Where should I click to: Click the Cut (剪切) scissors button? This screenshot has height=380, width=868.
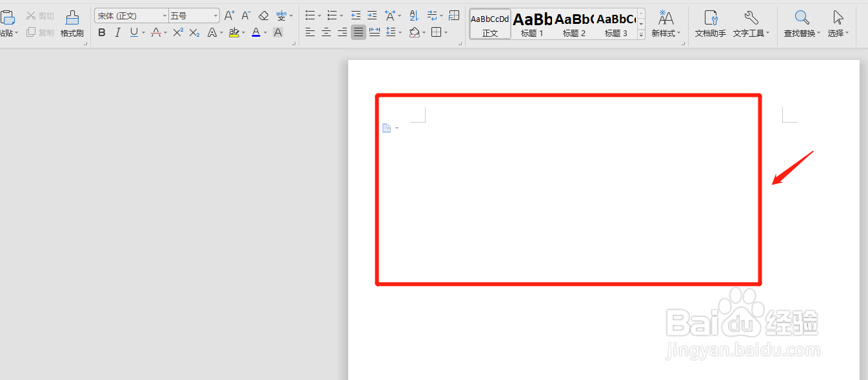41,15
